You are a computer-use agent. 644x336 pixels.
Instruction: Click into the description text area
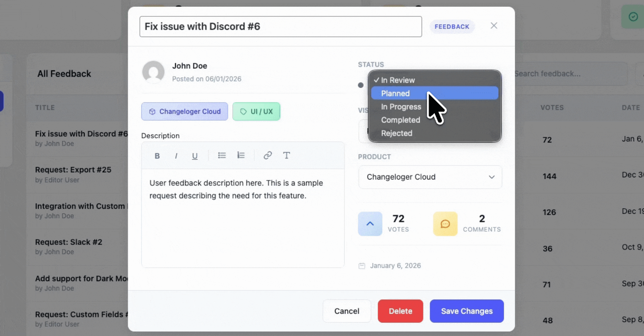click(243, 218)
